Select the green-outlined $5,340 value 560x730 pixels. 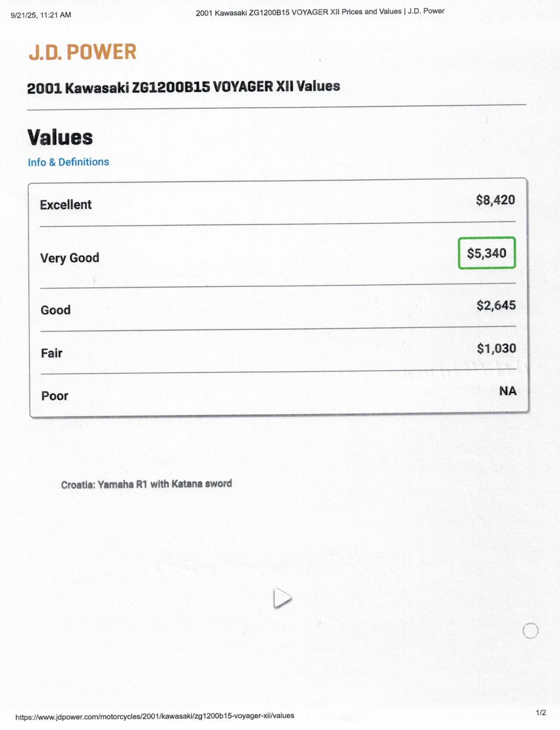click(x=487, y=253)
